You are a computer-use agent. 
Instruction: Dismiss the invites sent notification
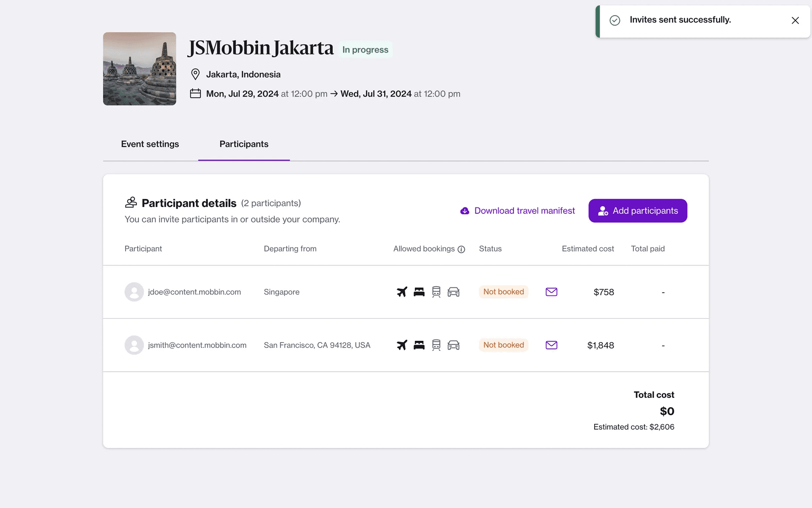click(x=795, y=20)
